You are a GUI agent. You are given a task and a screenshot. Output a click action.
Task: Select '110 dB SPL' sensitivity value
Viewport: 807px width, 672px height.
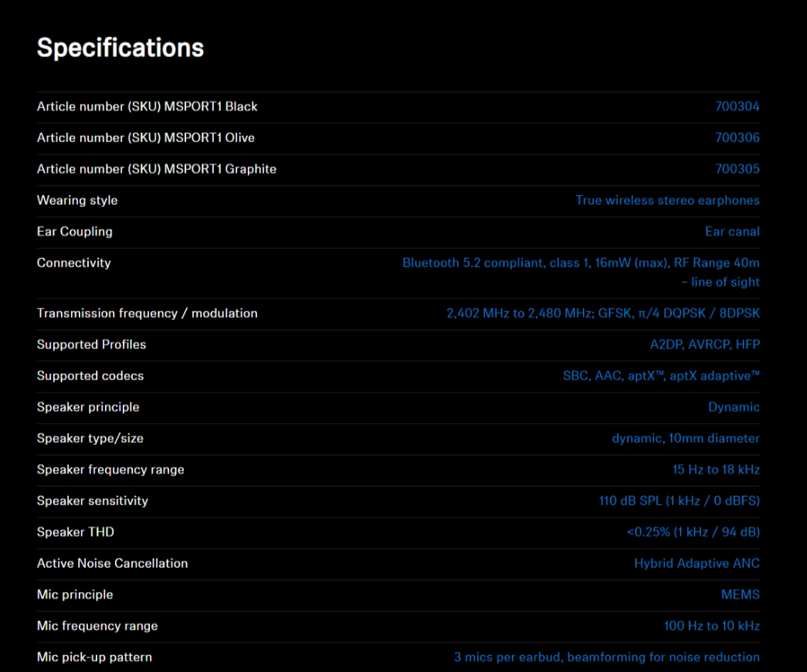(679, 501)
